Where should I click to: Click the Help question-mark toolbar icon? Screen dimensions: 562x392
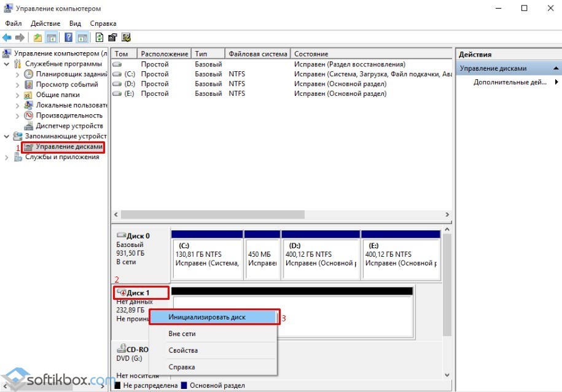tap(68, 37)
